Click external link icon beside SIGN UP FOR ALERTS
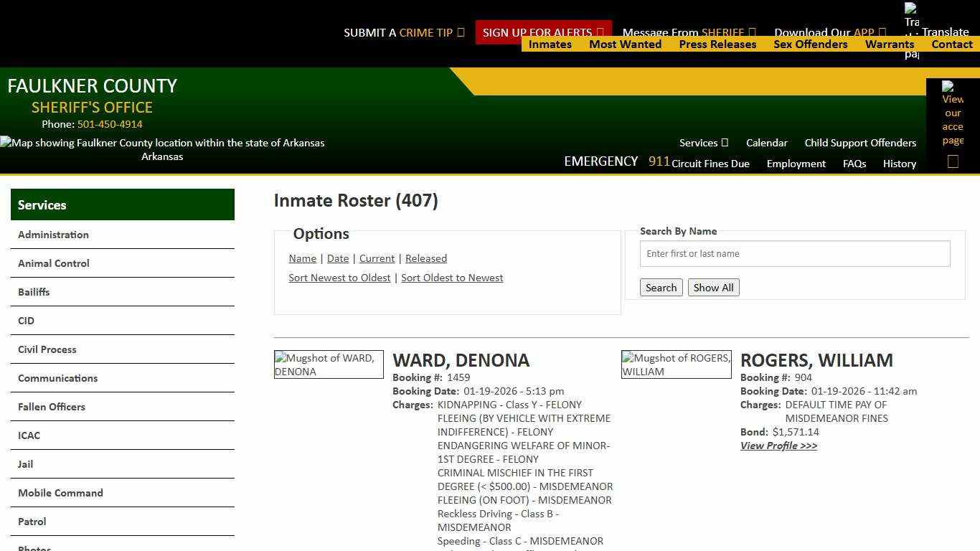The width and height of the screenshot is (980, 551). coord(600,32)
